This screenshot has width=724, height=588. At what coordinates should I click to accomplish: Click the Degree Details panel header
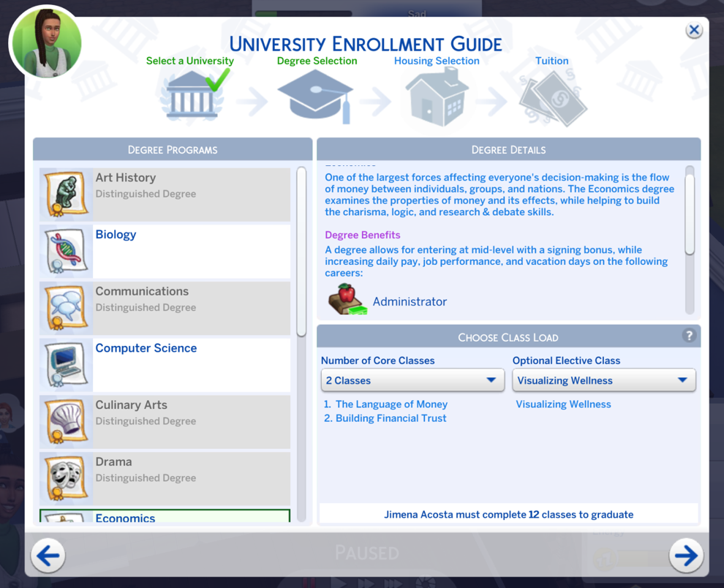tap(508, 149)
